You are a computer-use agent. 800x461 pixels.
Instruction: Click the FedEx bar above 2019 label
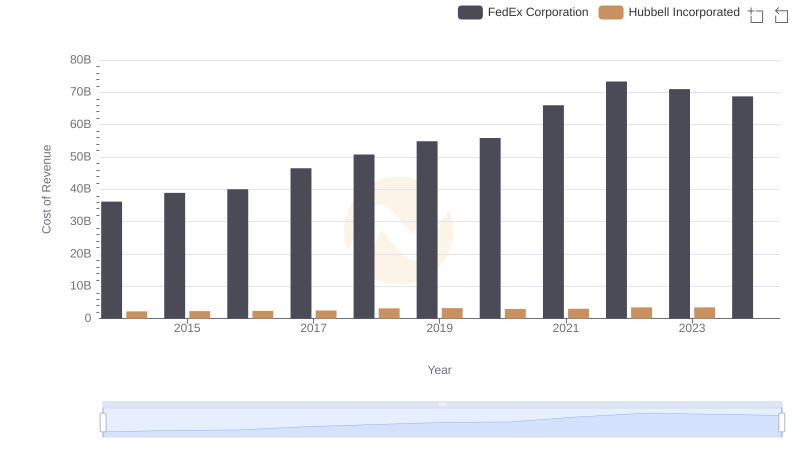(427, 229)
